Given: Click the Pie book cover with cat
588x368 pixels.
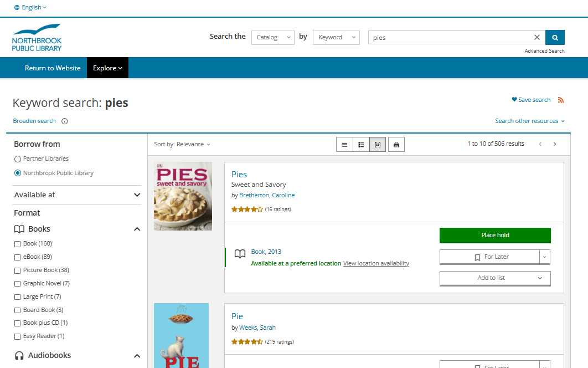Looking at the screenshot, I should coord(181,335).
